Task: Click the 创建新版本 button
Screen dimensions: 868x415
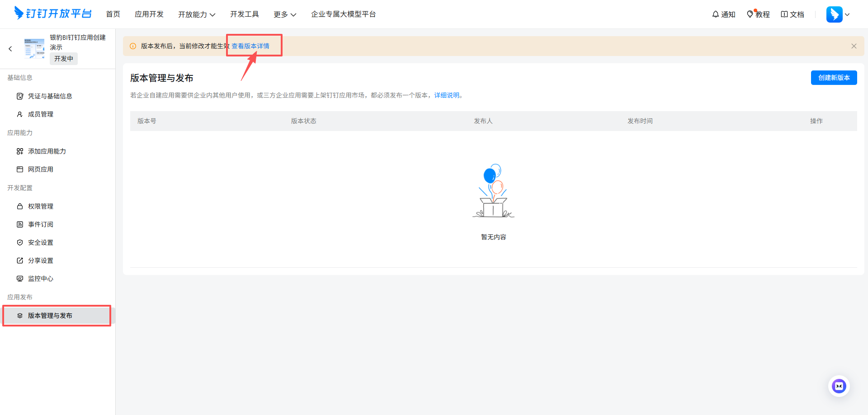Action: point(834,77)
